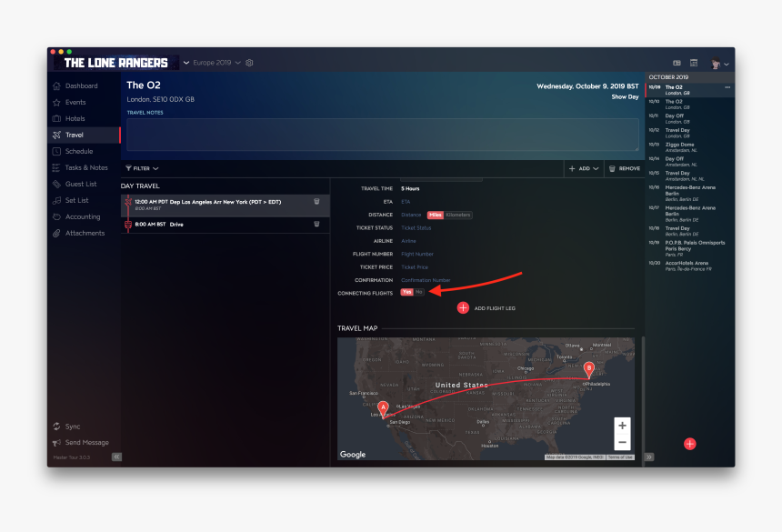Click the user avatar in top right

click(716, 64)
